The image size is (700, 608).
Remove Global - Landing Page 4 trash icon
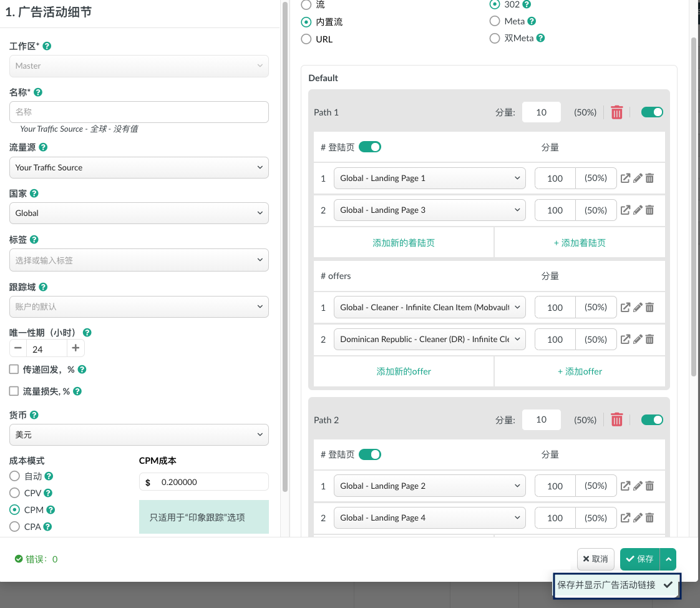[650, 517]
